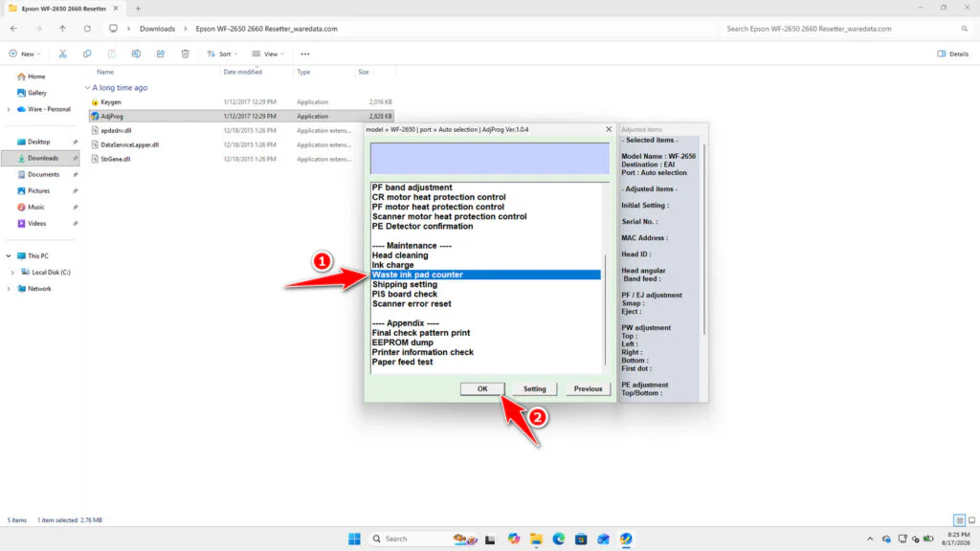Collapse the This PC node
980x551 pixels.
click(x=9, y=255)
